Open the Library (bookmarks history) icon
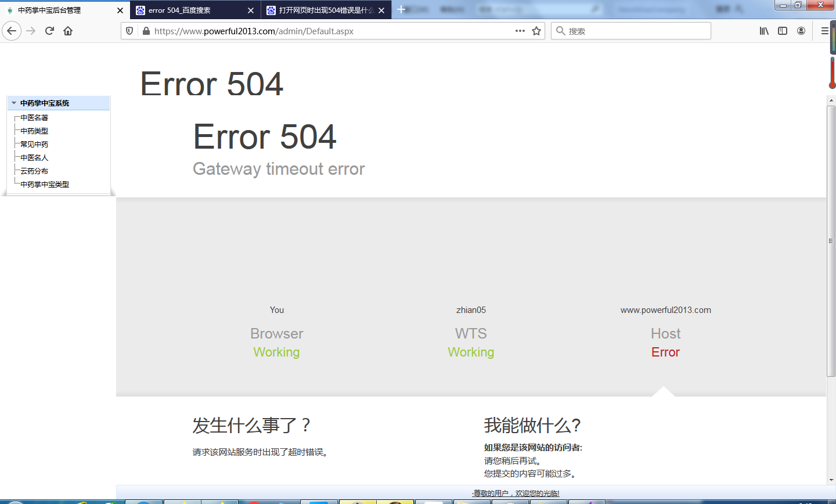 (763, 31)
